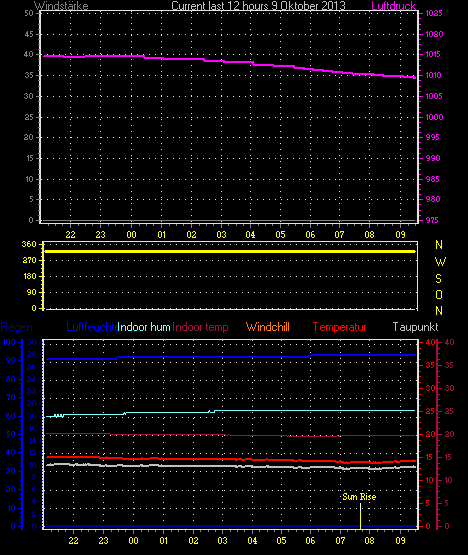This screenshot has width=468, height=555.
Task: Click the 985 pressure axis value
Action: click(433, 179)
